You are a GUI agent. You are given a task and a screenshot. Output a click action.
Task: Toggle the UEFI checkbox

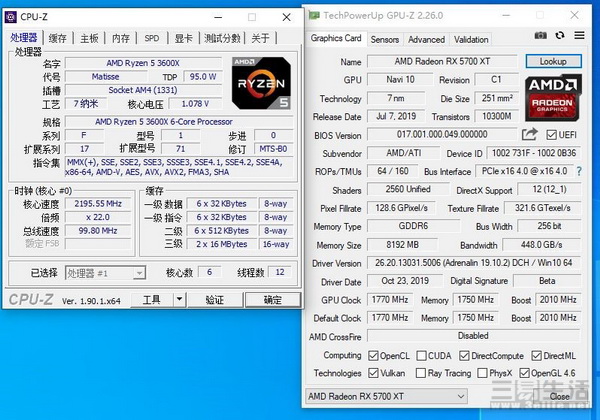point(551,135)
